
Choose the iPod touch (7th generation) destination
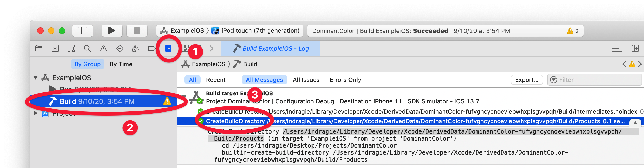pyautogui.click(x=256, y=31)
